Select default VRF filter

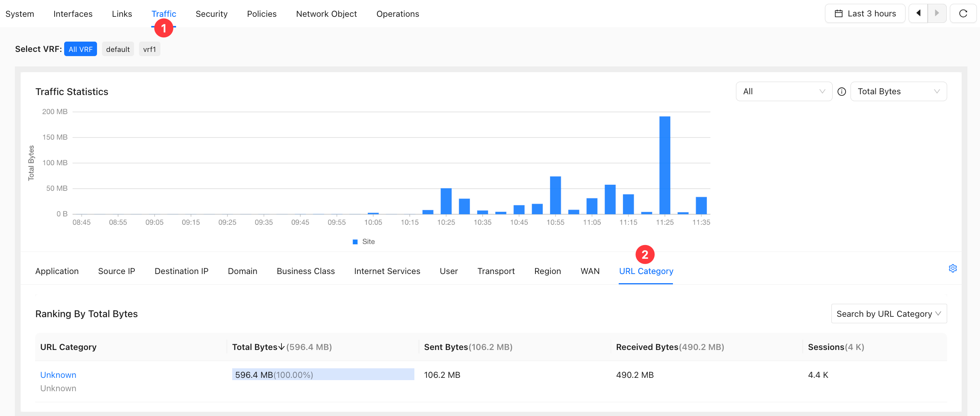[118, 49]
